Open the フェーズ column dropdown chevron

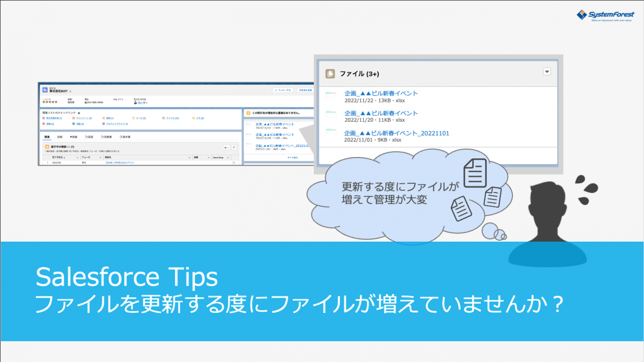click(x=100, y=158)
